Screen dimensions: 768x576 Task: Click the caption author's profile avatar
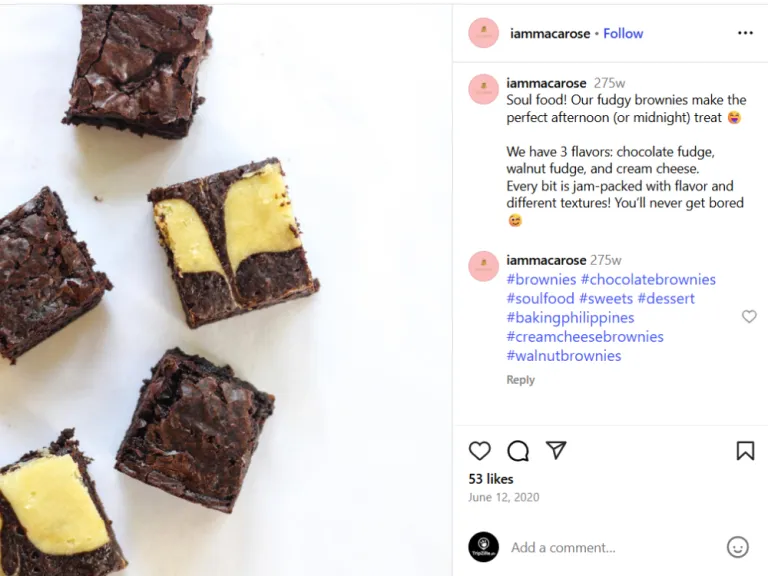pyautogui.click(x=484, y=90)
